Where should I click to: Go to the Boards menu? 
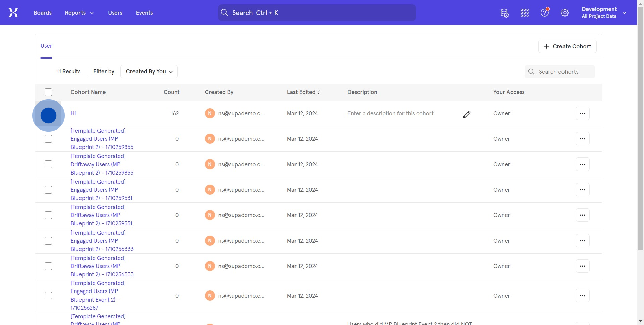pos(43,13)
